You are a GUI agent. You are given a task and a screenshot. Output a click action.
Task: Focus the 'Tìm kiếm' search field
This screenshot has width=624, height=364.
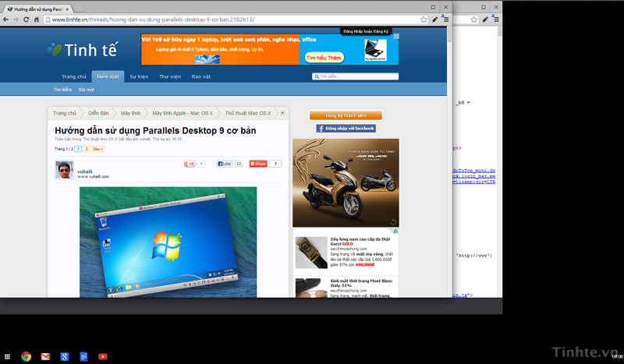click(x=359, y=76)
